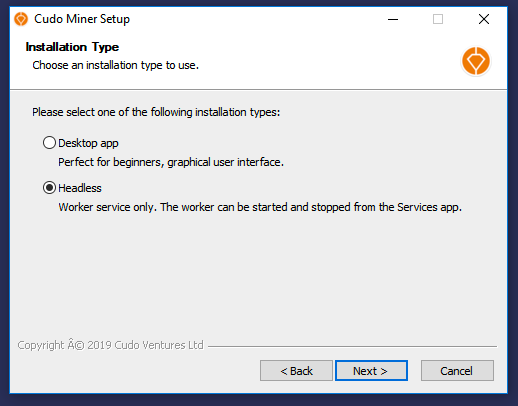
Task: Click the "Installation Type" heading
Action: pyautogui.click(x=72, y=47)
